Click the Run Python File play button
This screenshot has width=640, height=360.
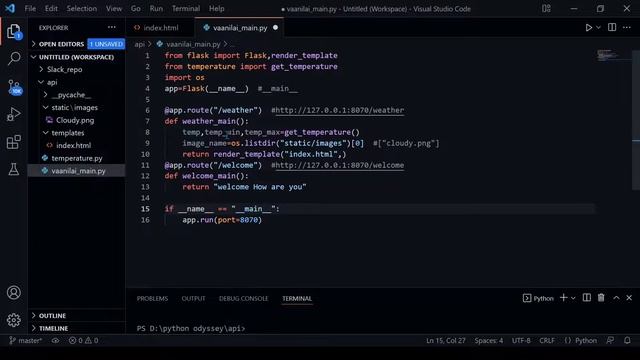tap(589, 28)
